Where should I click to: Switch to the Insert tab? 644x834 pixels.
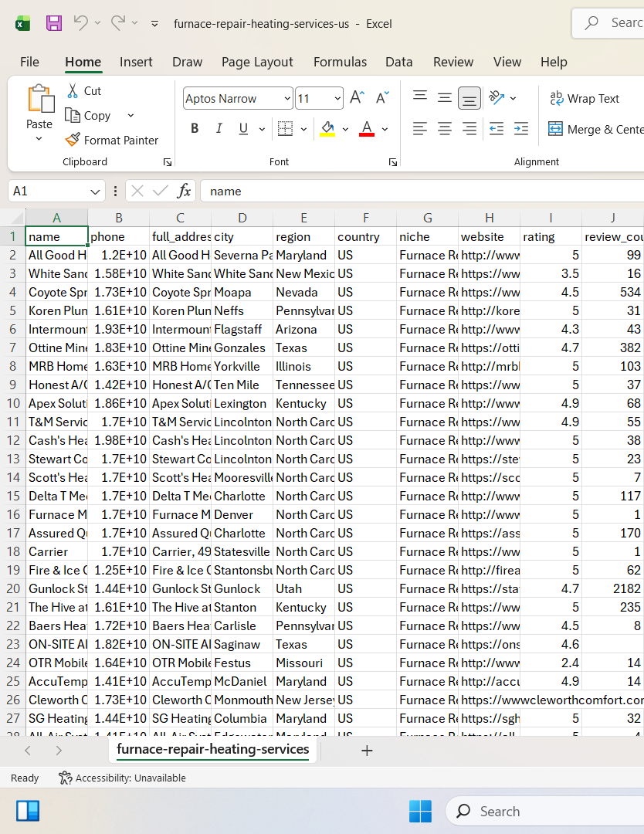point(136,62)
